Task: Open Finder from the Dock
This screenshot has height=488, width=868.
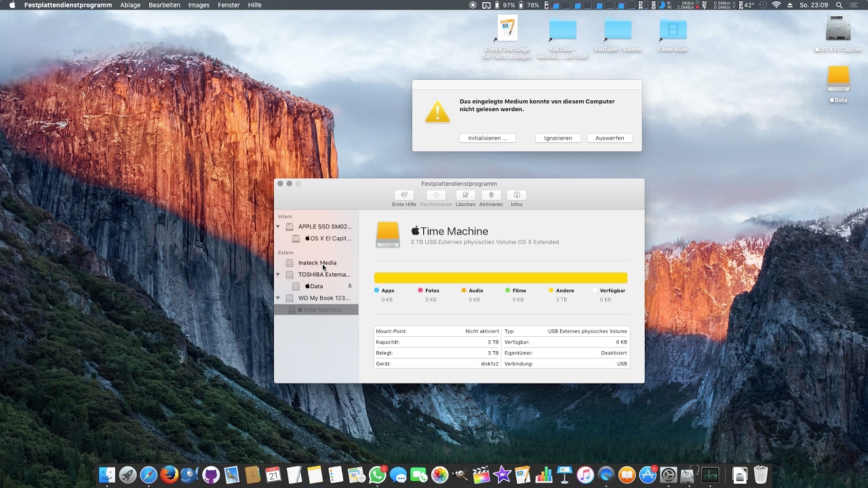Action: coord(107,475)
